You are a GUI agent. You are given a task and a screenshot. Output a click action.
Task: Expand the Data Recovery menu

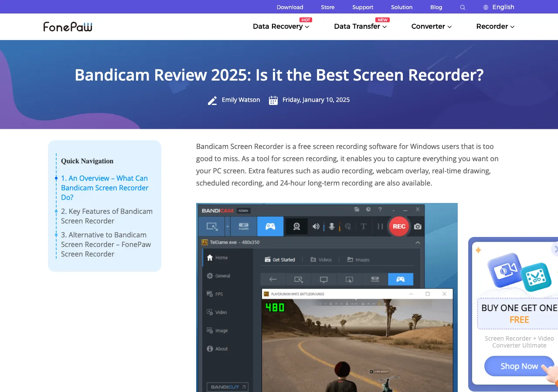coord(281,27)
